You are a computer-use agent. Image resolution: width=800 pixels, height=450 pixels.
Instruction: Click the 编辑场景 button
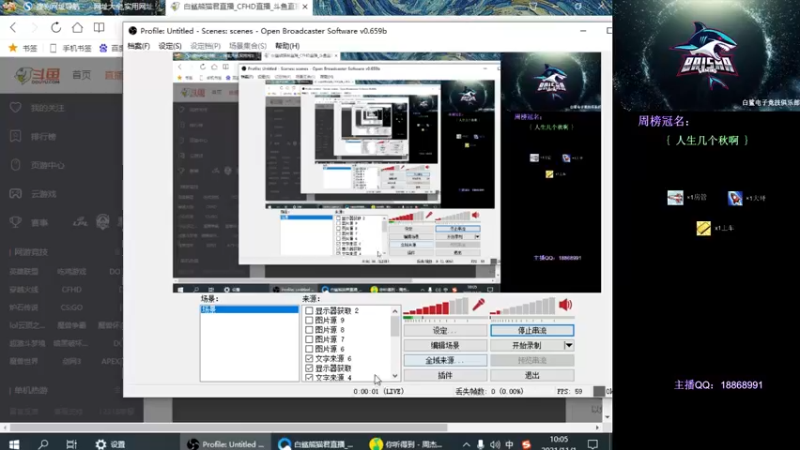(x=445, y=345)
